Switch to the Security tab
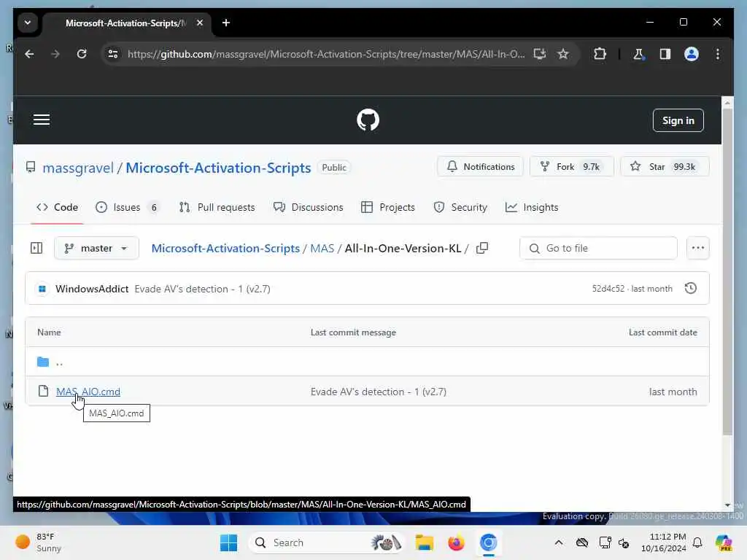 click(460, 208)
